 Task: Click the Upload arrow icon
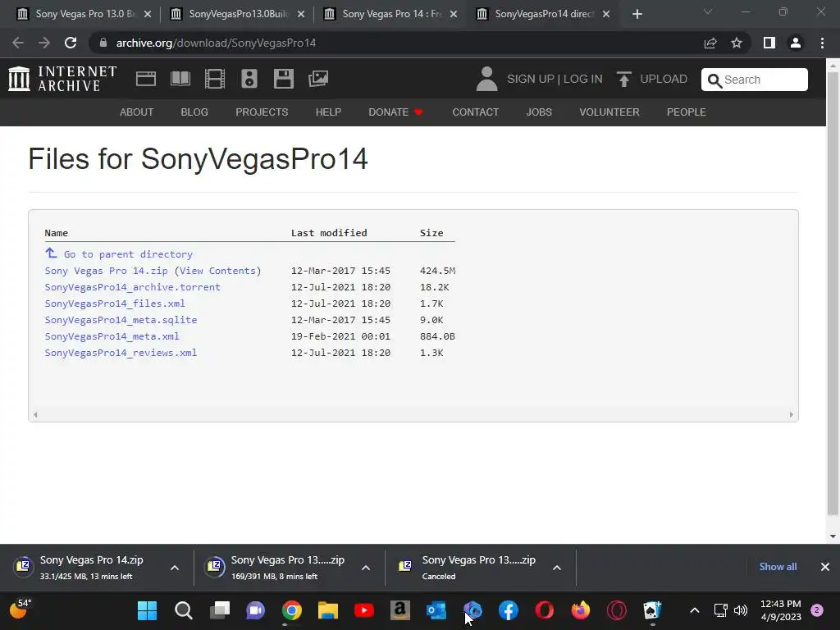coord(623,79)
